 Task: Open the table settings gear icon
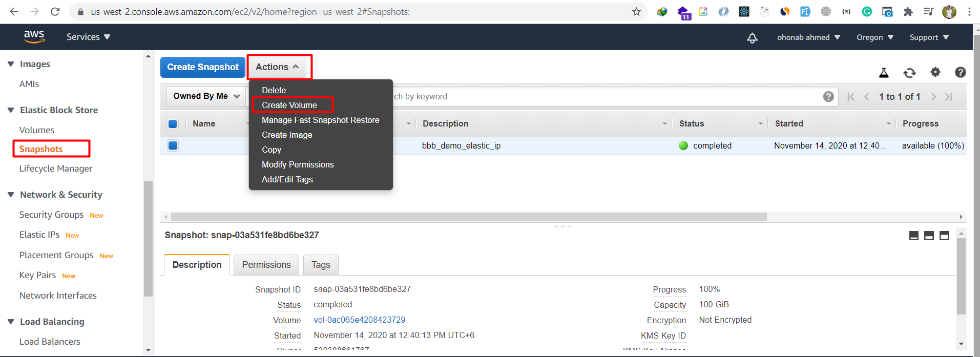coord(935,72)
